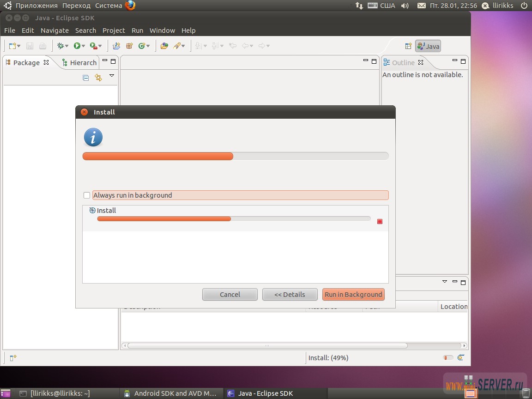Viewport: 532px width, 399px height.
Task: Maximize the editor area
Action: (x=374, y=61)
